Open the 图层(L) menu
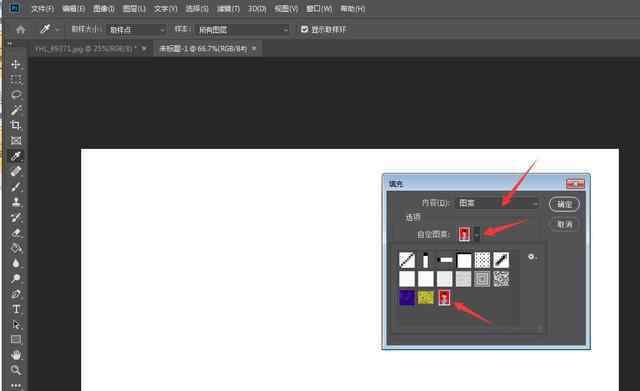Viewport: 640px width, 391px height. coord(134,9)
